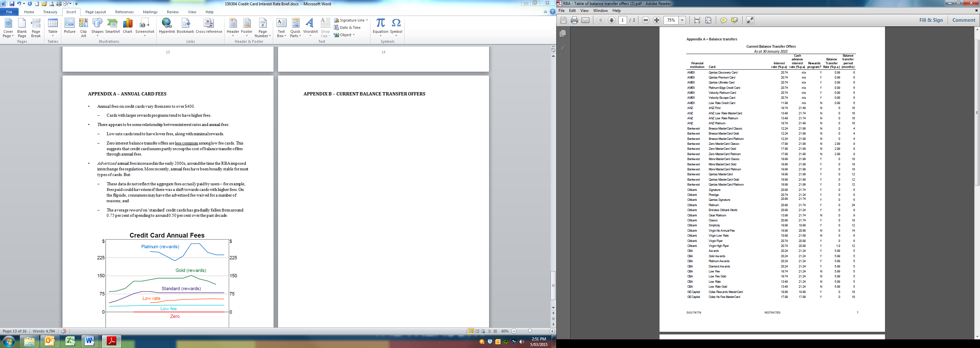Screen dimensions: 980x348
Task: Insert Date & Time
Action: [347, 28]
